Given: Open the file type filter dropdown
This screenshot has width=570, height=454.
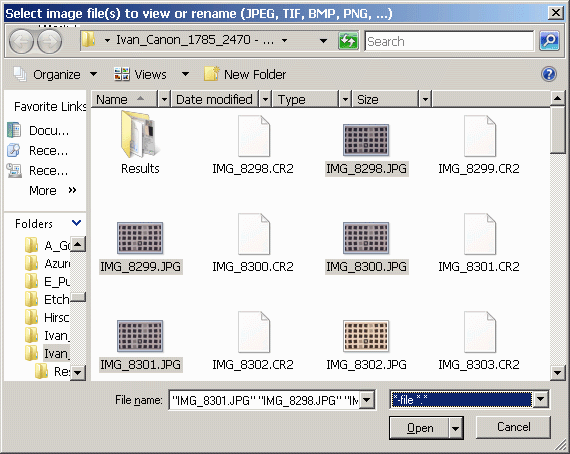Looking at the screenshot, I should pyautogui.click(x=541, y=399).
